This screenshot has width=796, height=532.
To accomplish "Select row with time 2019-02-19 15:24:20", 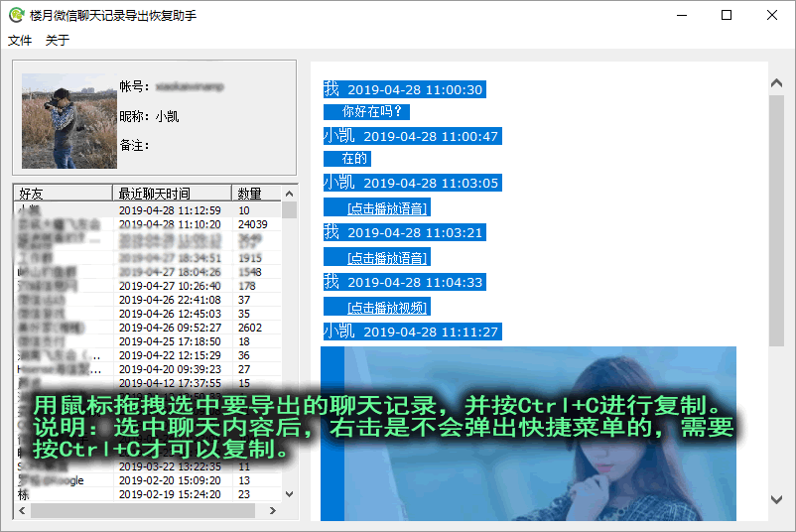I will (x=147, y=494).
